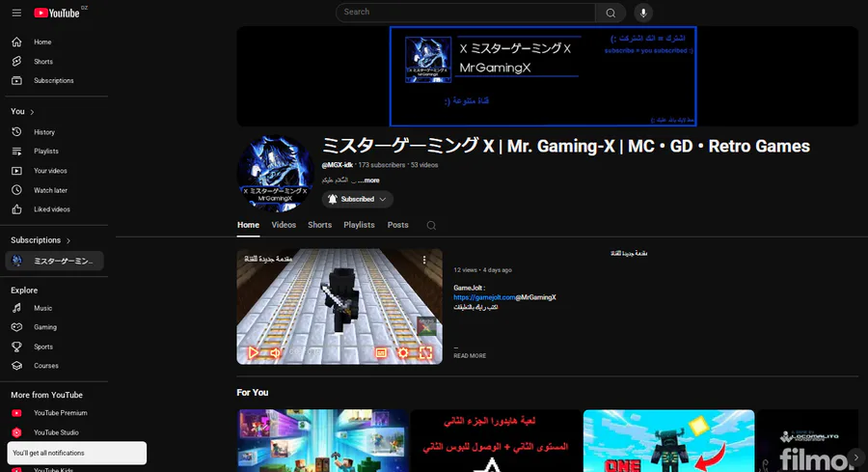Start voice search with microphone icon
Image resolution: width=868 pixels, height=472 pixels.
(642, 13)
